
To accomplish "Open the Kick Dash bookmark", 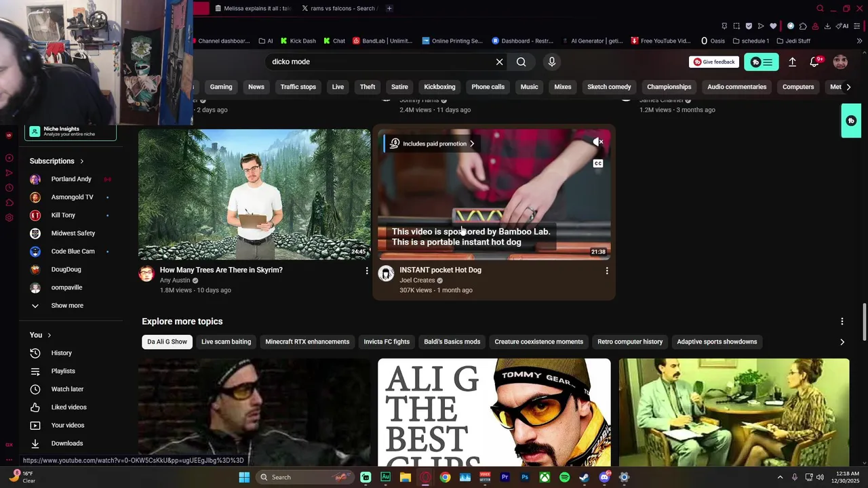I will 298,41.
